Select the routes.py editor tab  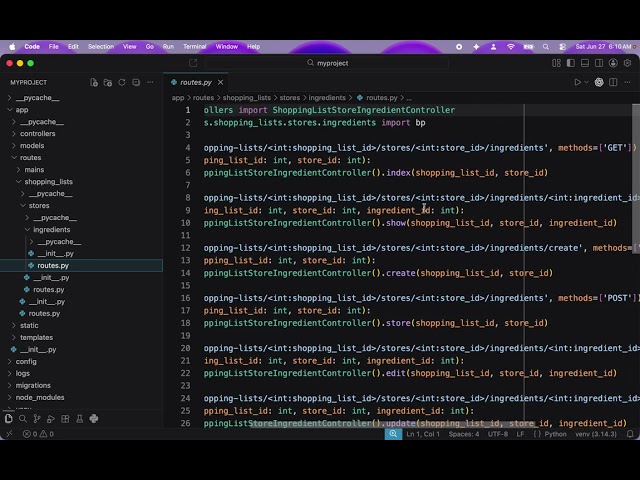tap(196, 82)
